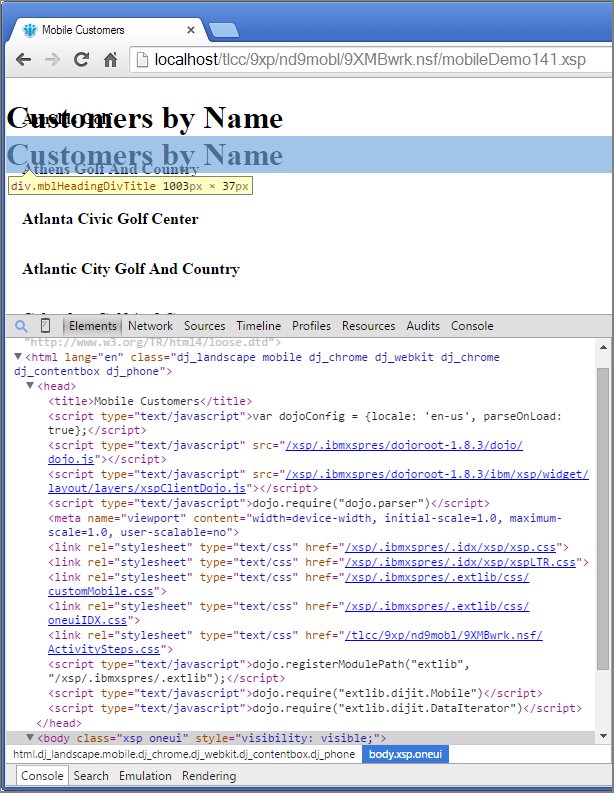Switch to the Elements panel tab
The width and height of the screenshot is (614, 793).
[x=93, y=326]
